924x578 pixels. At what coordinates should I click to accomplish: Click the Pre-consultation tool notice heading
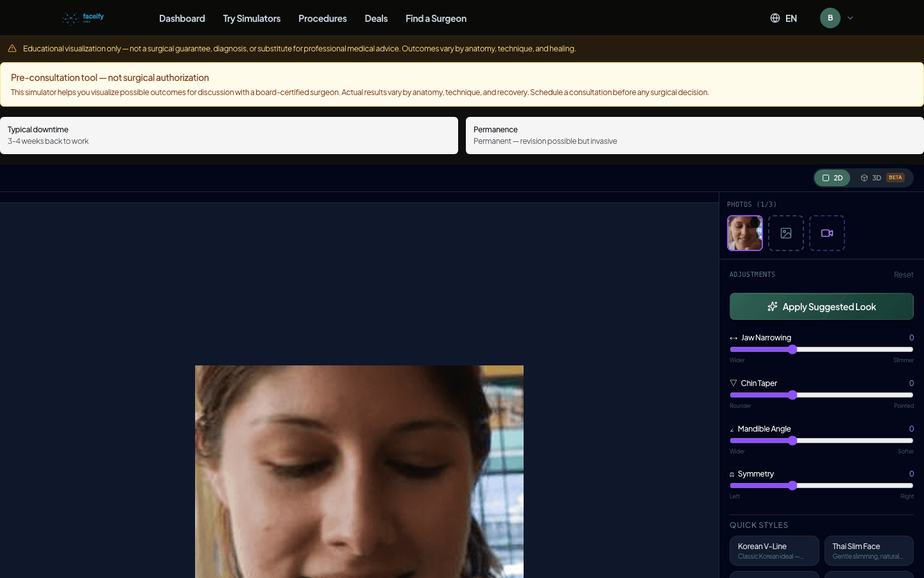110,78
